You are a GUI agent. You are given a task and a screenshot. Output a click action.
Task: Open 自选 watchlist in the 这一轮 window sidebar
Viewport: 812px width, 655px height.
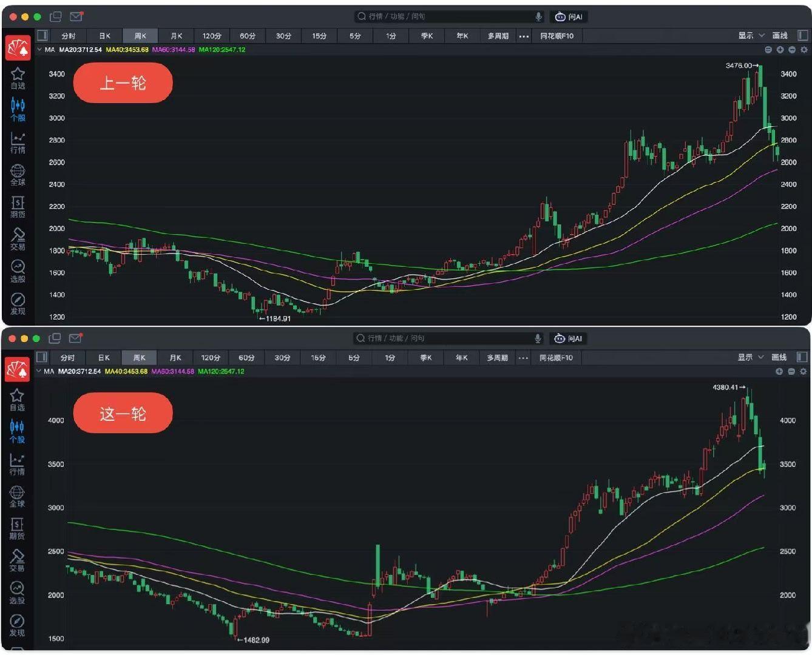[17, 400]
